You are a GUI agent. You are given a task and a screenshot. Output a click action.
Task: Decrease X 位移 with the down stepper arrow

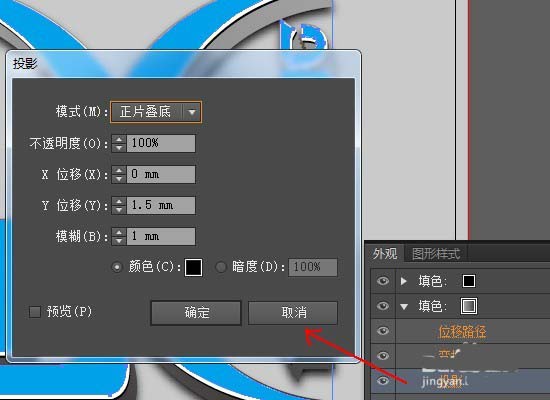click(x=119, y=179)
